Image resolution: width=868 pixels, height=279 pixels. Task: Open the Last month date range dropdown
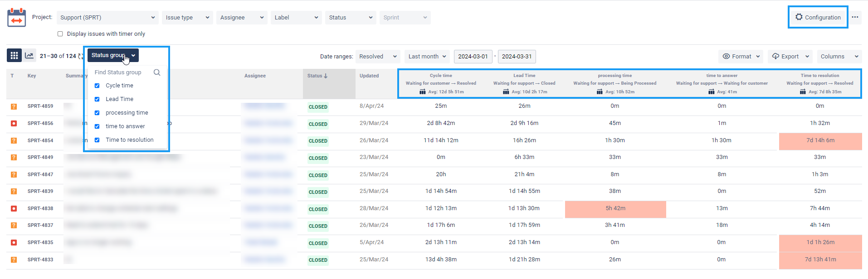[427, 57]
